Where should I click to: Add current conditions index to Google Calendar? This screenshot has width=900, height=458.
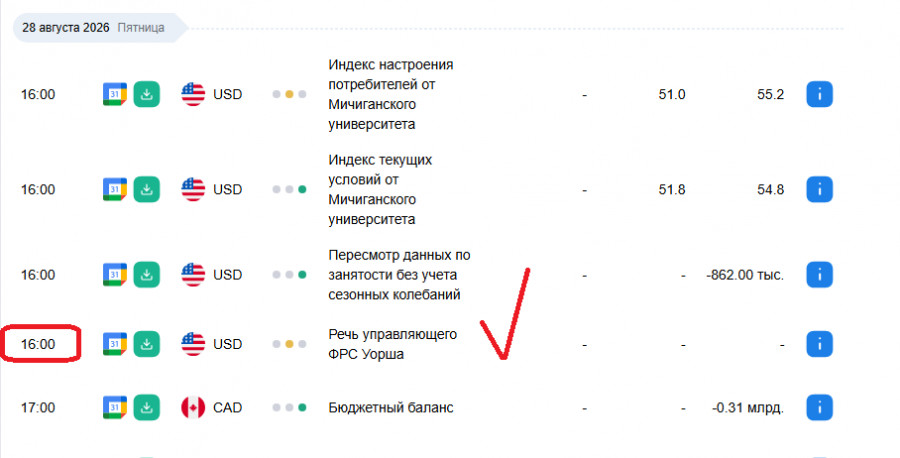115,189
